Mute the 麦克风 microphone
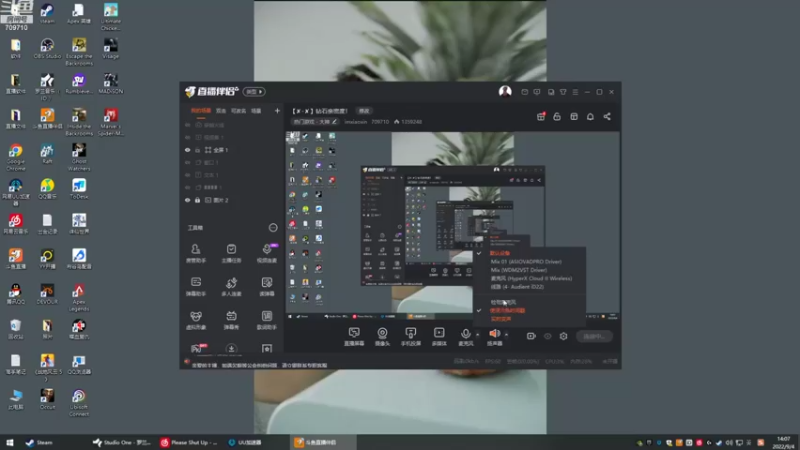Image resolution: width=800 pixels, height=450 pixels. tap(465, 337)
